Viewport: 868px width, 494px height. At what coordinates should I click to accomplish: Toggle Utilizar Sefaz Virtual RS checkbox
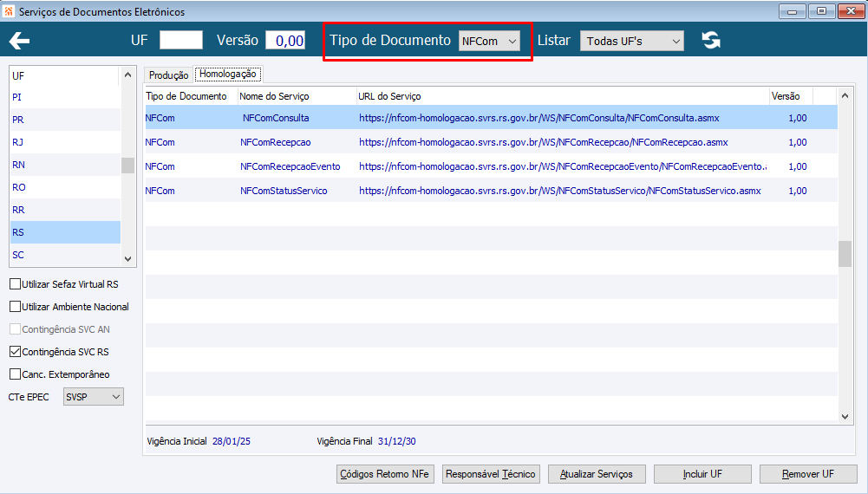pyautogui.click(x=16, y=284)
